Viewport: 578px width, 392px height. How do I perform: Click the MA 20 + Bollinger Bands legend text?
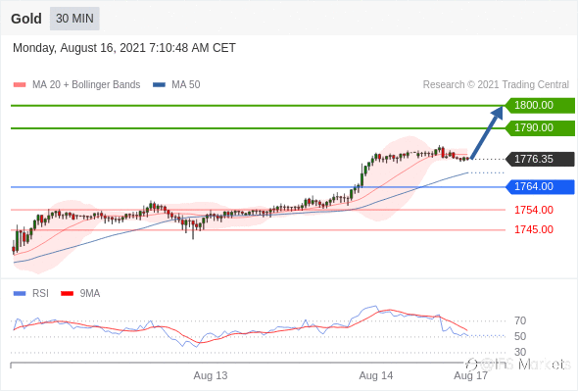[x=86, y=85]
